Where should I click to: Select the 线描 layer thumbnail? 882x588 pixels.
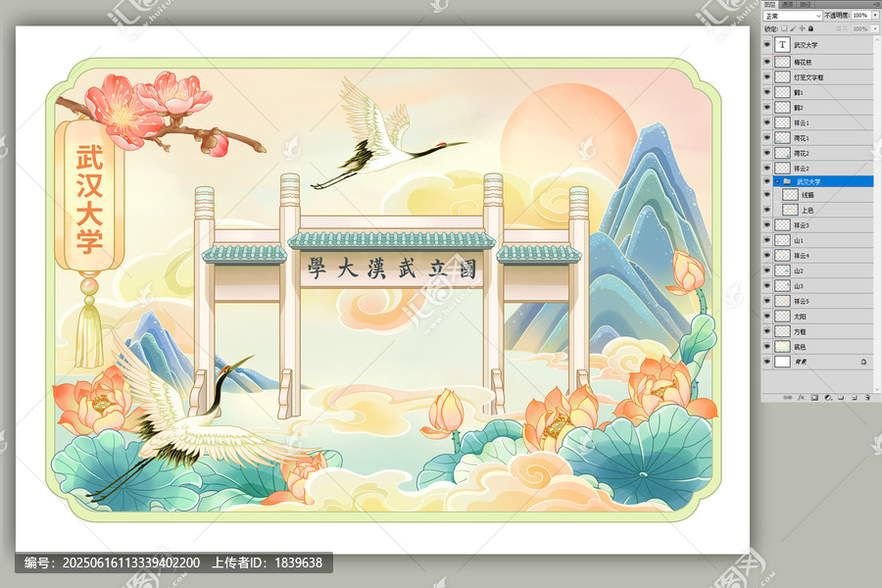pos(790,195)
